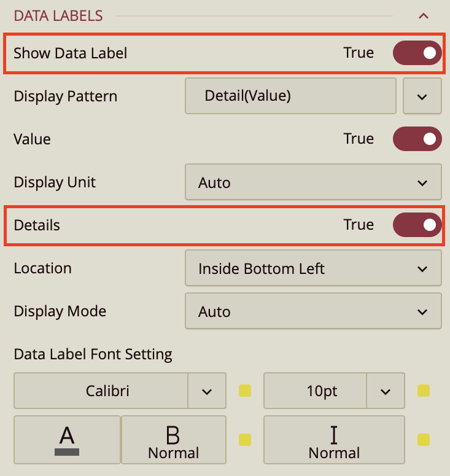Screen dimensions: 450x476
Task: Open the font size dropdown arrow
Action: pyautogui.click(x=386, y=391)
